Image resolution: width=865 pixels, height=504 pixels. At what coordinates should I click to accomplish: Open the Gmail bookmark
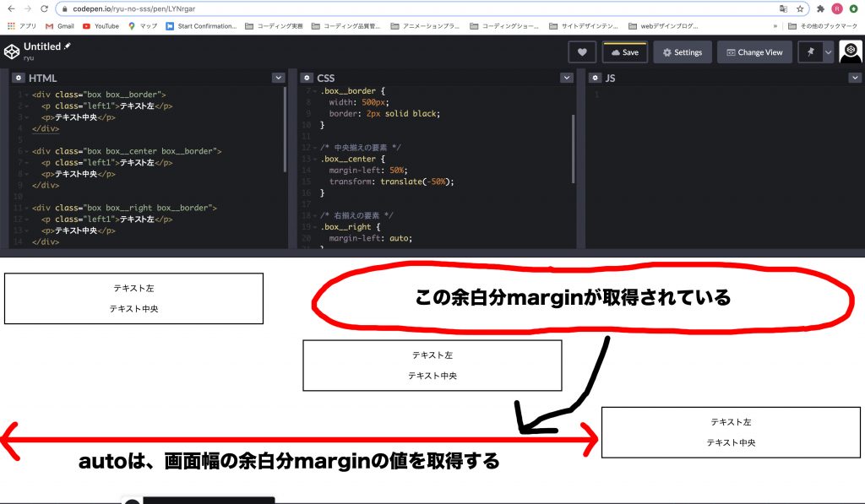pyautogui.click(x=59, y=26)
